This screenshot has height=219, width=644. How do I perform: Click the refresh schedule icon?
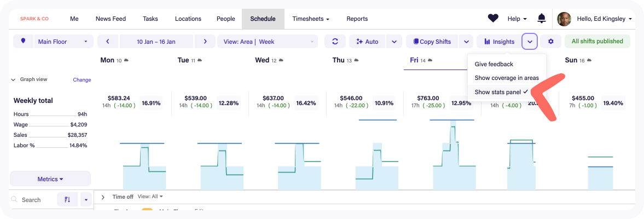335,42
